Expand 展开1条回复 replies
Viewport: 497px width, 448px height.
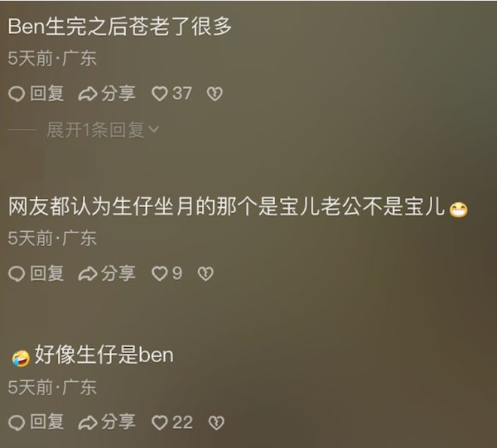click(x=95, y=130)
